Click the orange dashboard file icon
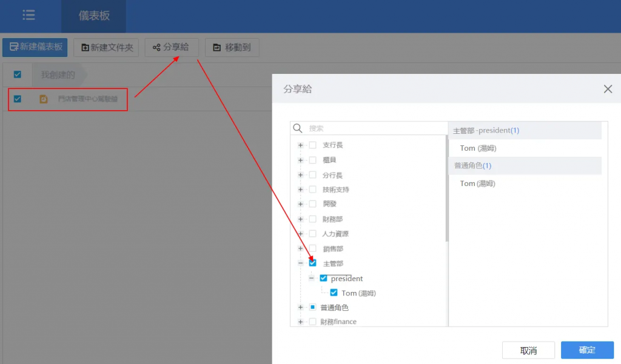Image resolution: width=621 pixels, height=364 pixels. coord(44,99)
